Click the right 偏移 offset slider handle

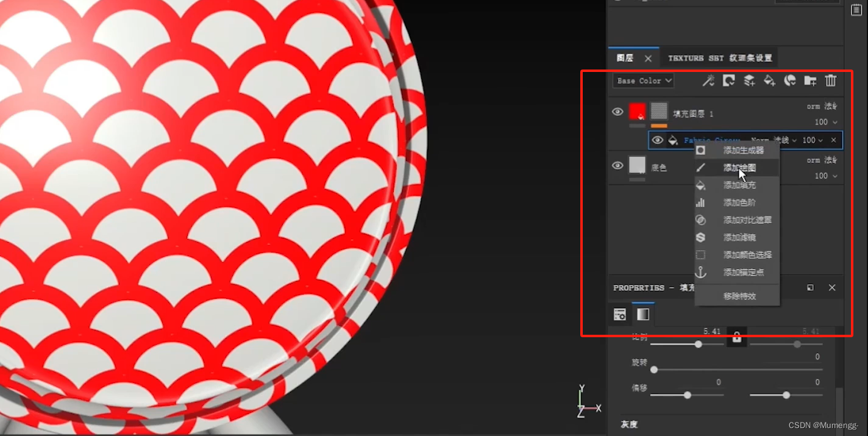(786, 395)
